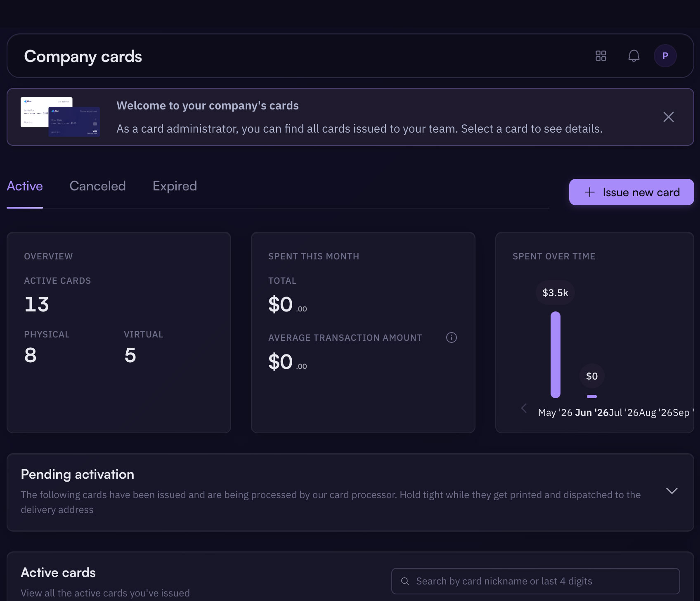The image size is (700, 601).
Task: Click the active cards count 13
Action: coord(37,304)
